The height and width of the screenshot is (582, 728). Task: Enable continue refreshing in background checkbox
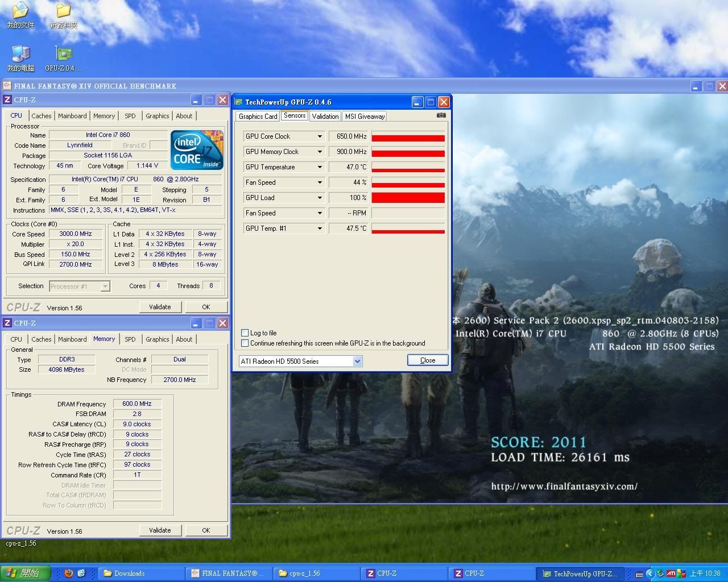click(245, 343)
